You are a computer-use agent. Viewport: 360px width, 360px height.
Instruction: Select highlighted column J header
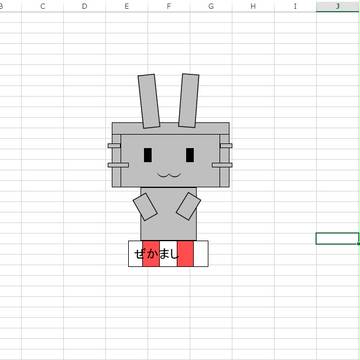click(x=338, y=6)
